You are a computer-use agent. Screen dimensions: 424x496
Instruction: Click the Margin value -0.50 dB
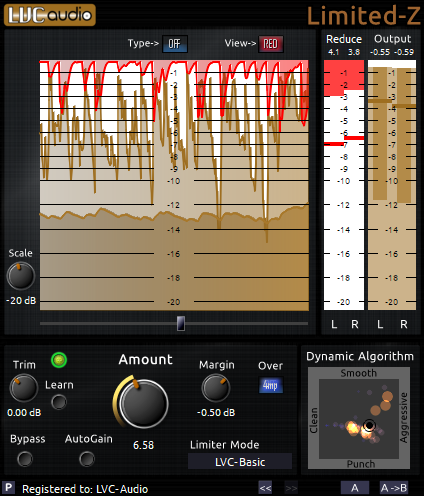216,413
